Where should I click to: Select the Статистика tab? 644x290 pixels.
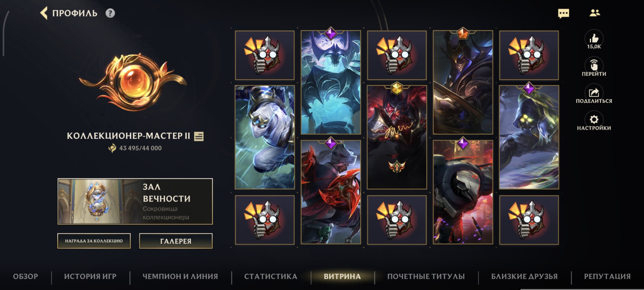pos(271,276)
